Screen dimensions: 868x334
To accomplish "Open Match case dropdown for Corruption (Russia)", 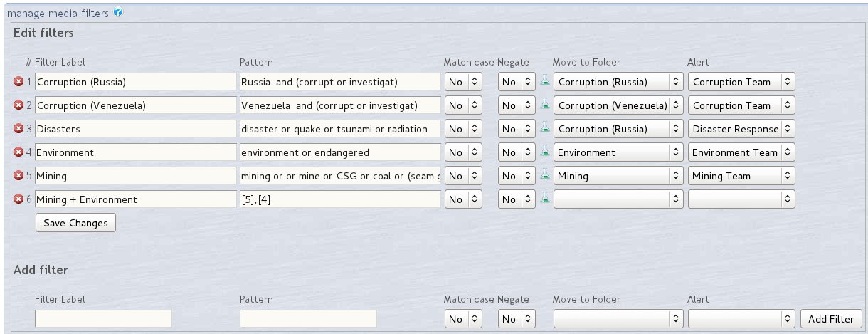I will pyautogui.click(x=464, y=82).
